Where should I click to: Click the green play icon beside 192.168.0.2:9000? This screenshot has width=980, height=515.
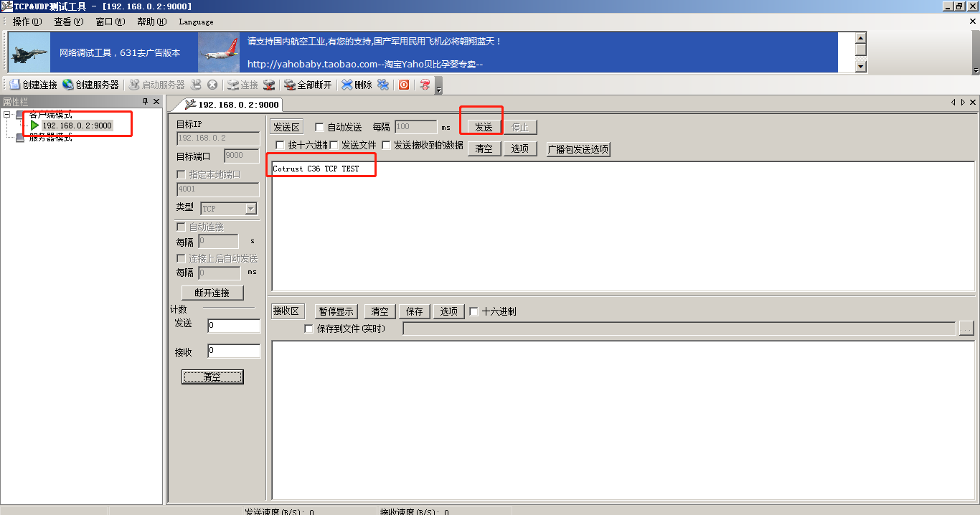(34, 126)
